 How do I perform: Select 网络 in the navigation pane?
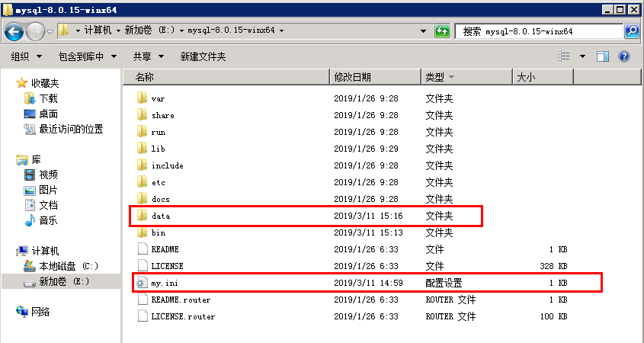tap(40, 312)
